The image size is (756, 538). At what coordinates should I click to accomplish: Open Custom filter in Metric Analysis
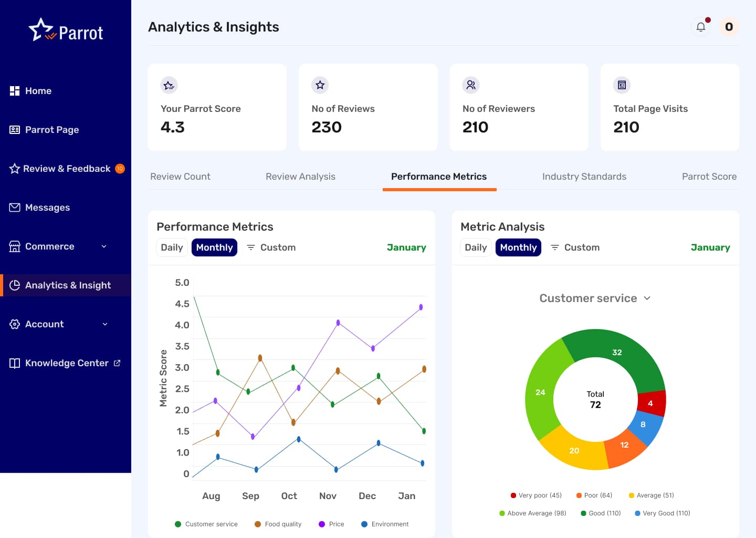(x=575, y=247)
